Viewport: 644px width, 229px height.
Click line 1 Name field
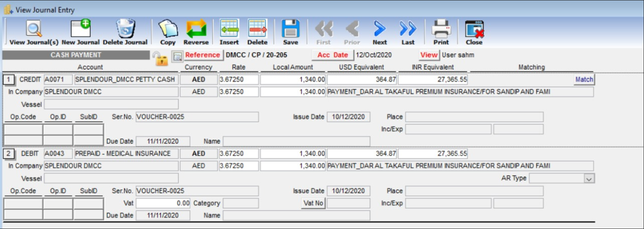coord(296,142)
